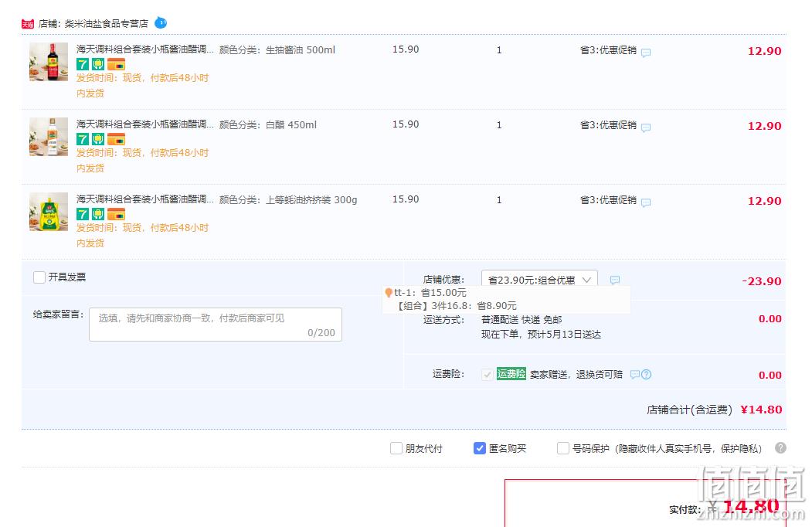Screen dimensions: 812x527
Task: Click the -23.90 store discount amount
Action: coord(761,281)
